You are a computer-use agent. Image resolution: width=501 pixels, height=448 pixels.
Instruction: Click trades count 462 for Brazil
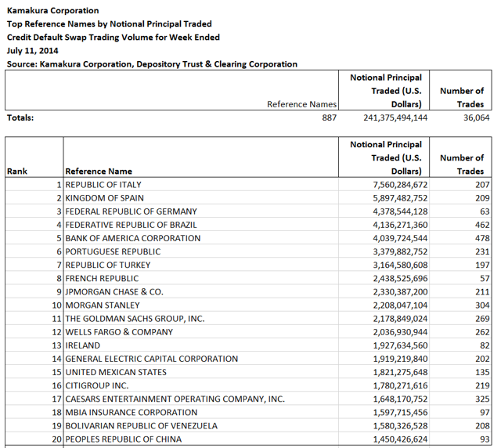point(482,225)
